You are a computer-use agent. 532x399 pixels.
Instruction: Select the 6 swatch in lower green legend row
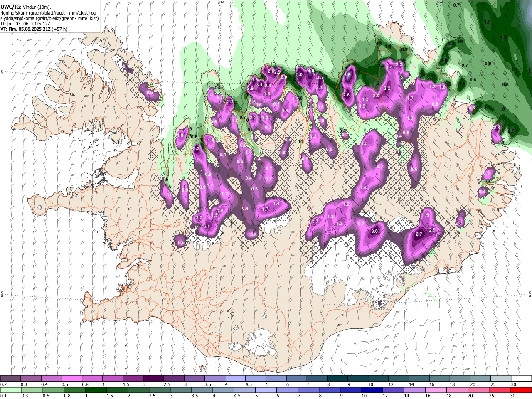pyautogui.click(x=287, y=390)
